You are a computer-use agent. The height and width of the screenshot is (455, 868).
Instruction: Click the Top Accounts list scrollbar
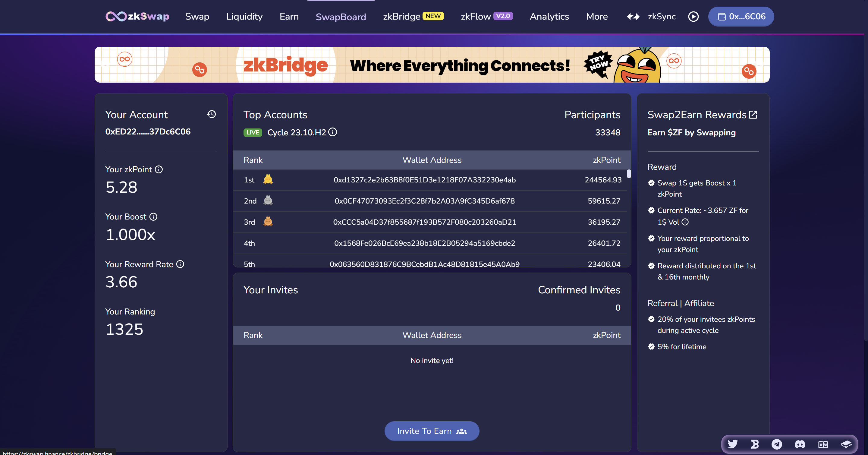pos(629,174)
